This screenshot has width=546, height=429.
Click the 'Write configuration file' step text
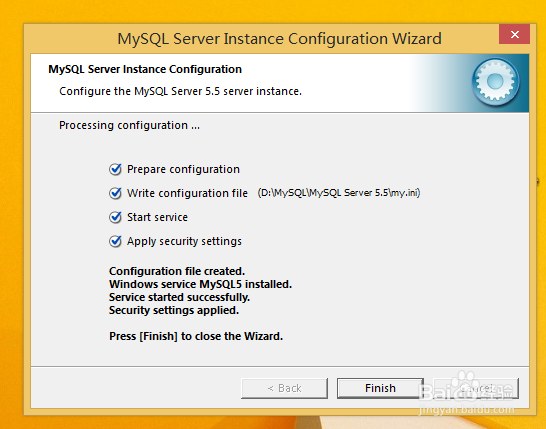coord(187,193)
